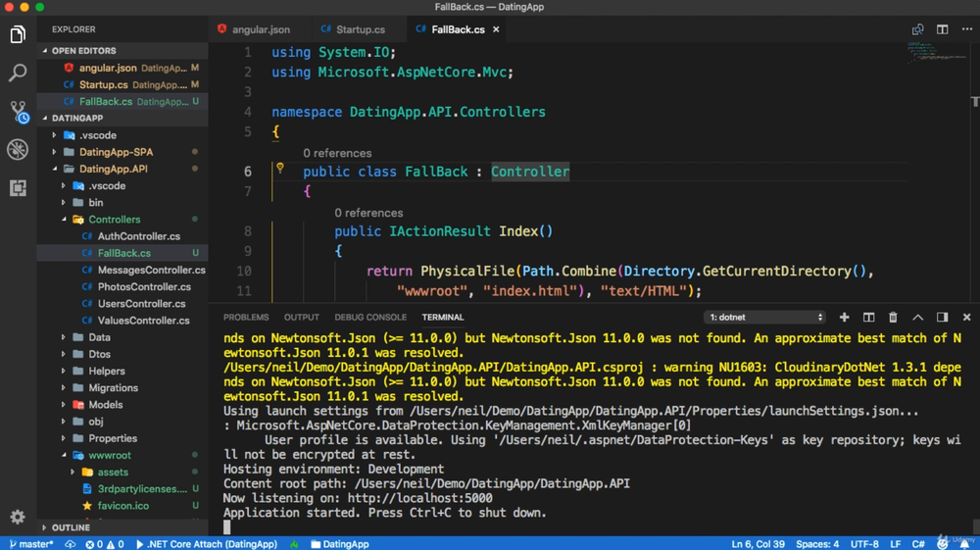Image resolution: width=980 pixels, height=550 pixels.
Task: Click the lightbulb quick-fix icon on line 6
Action: (x=280, y=168)
